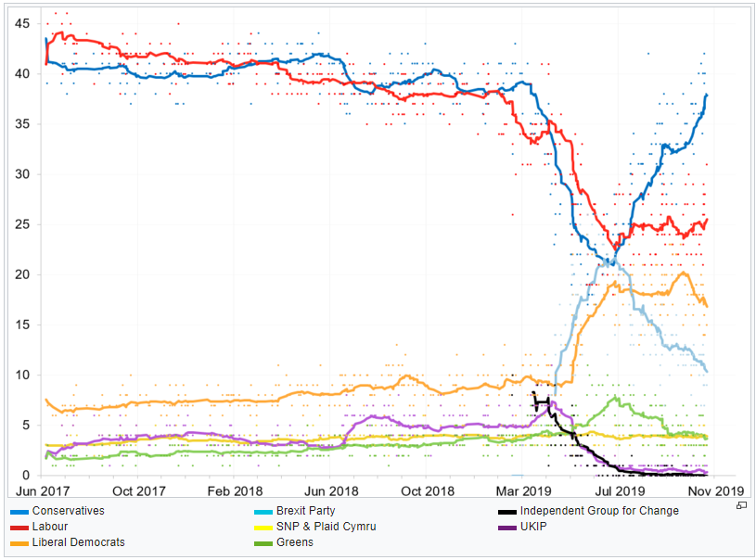756x560 pixels.
Task: Select the Liberal Democrats legend label
Action: 78,542
